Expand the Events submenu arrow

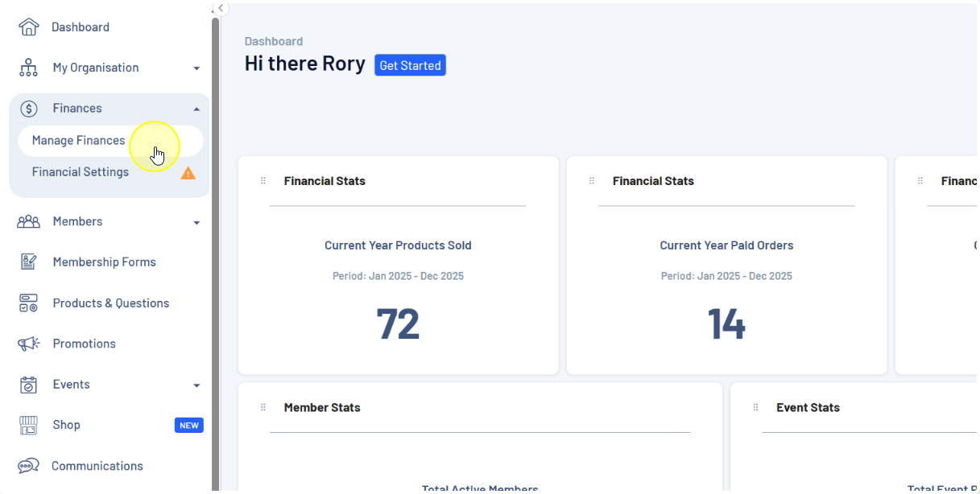point(196,385)
